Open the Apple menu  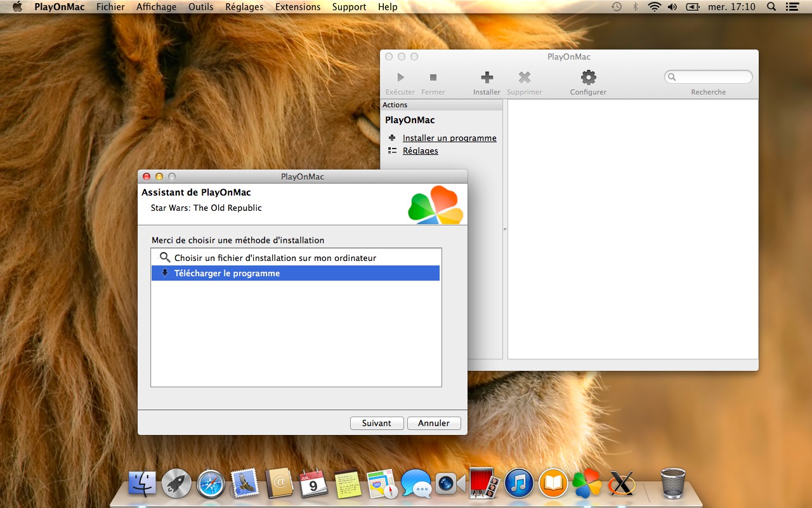tap(17, 7)
